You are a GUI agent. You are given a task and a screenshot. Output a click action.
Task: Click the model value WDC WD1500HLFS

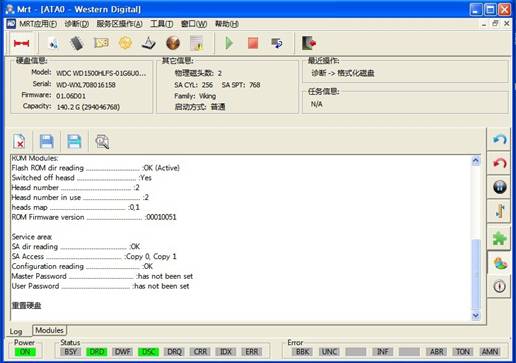[x=101, y=73]
